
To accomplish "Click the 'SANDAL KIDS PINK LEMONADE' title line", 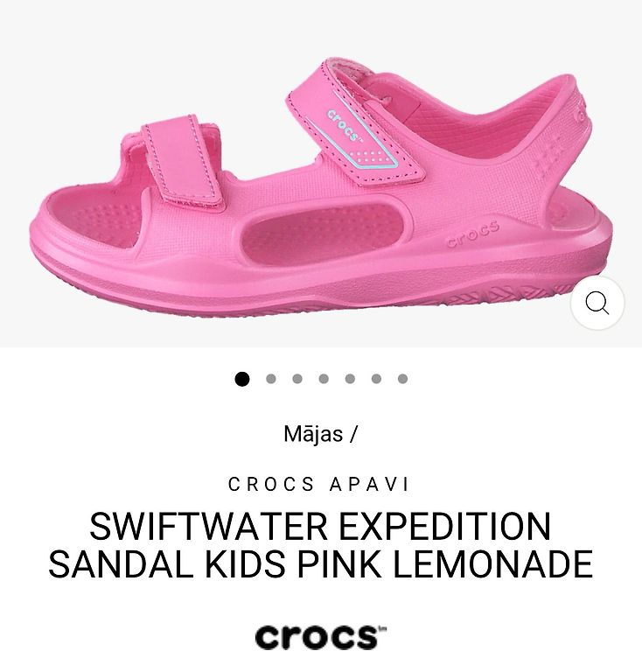I will coord(321,563).
